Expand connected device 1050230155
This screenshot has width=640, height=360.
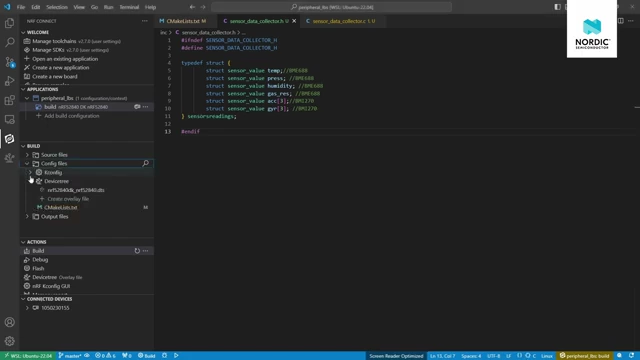pyautogui.click(x=27, y=308)
